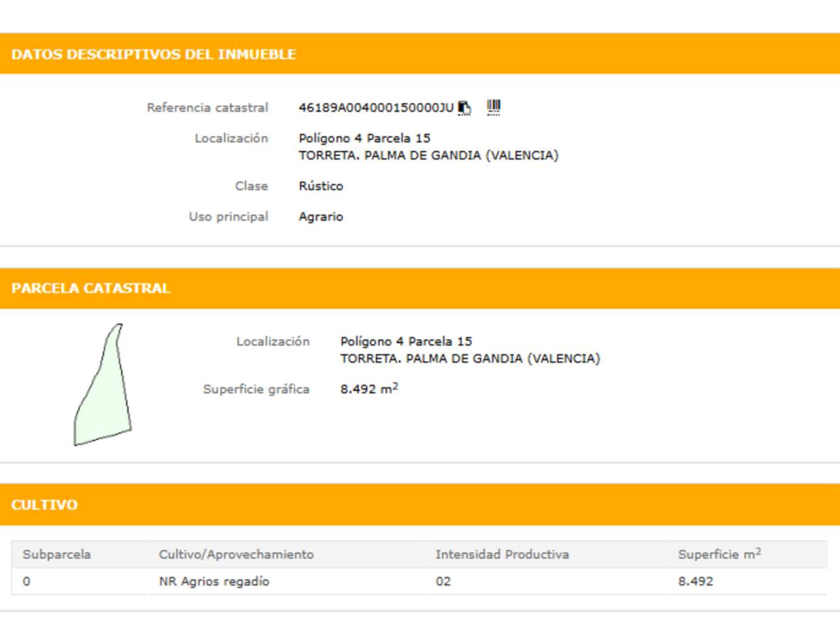Click the 'DATOS DESCRIPTIVOS DEL INMUEBLE' header

(154, 54)
